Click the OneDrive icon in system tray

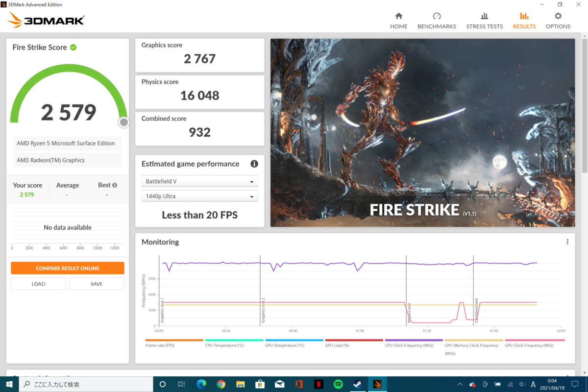[472, 385]
